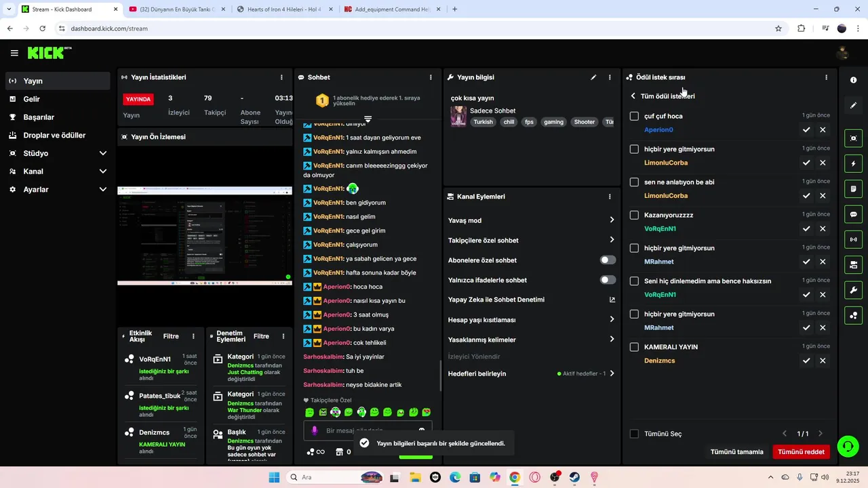Click the Tümünü tamamla button
The image size is (868, 488).
pyautogui.click(x=736, y=452)
